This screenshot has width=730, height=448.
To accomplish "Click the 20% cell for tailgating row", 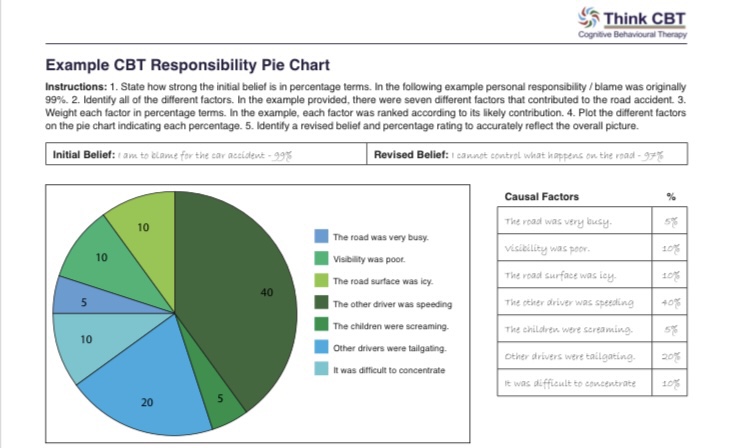I will click(669, 355).
